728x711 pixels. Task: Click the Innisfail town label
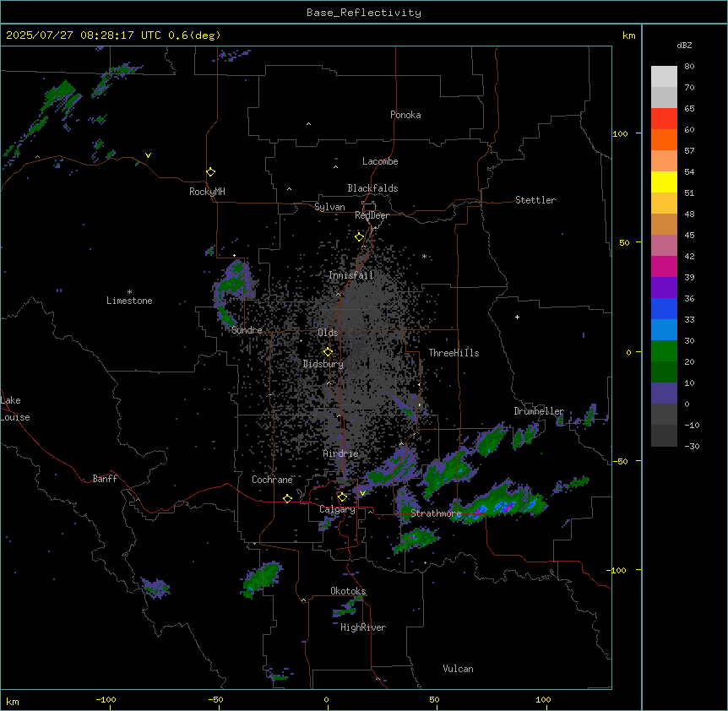tap(351, 275)
